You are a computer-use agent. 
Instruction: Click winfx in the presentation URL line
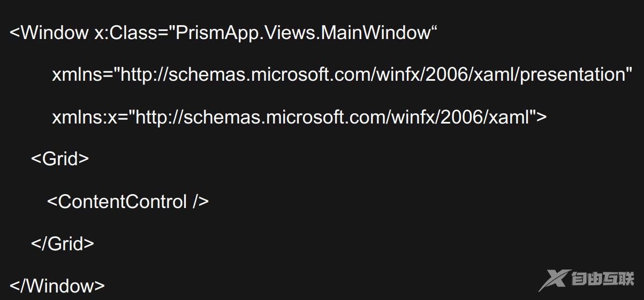(x=398, y=75)
